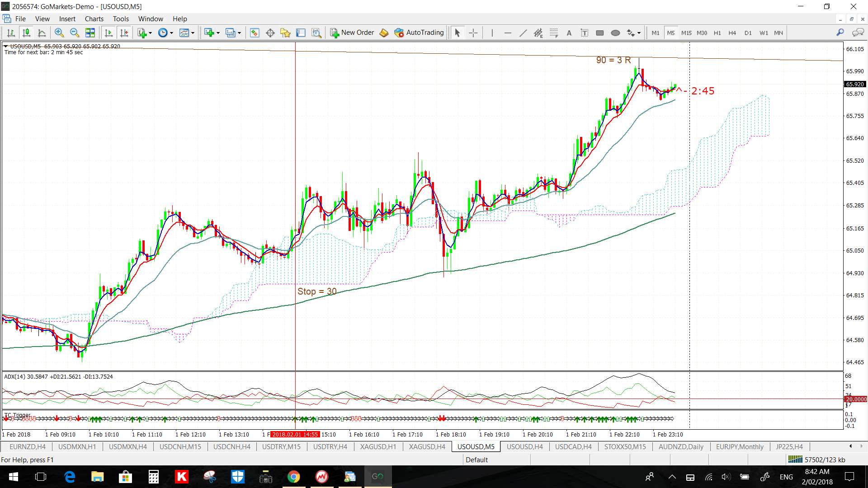This screenshot has height=488, width=868.
Task: Switch chart to M30 timeframe
Action: 702,33
